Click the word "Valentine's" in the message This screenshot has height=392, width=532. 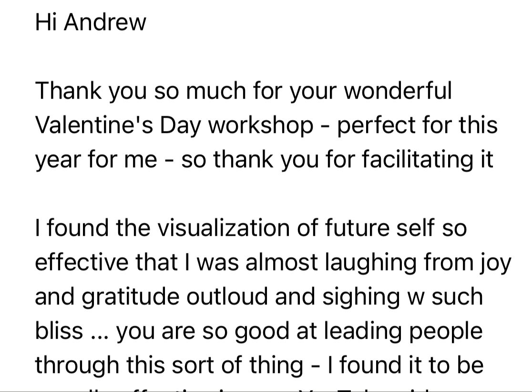pos(94,125)
